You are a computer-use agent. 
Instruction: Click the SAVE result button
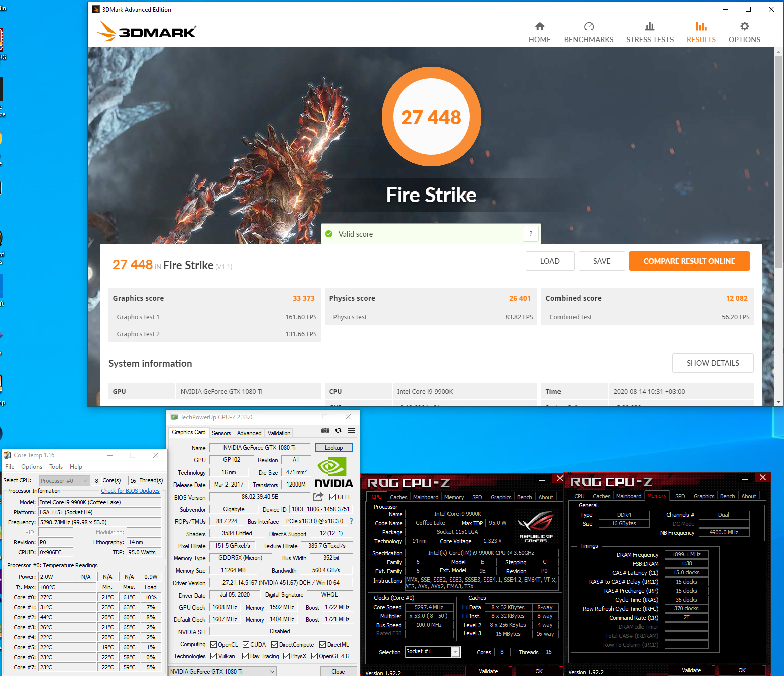click(x=602, y=261)
